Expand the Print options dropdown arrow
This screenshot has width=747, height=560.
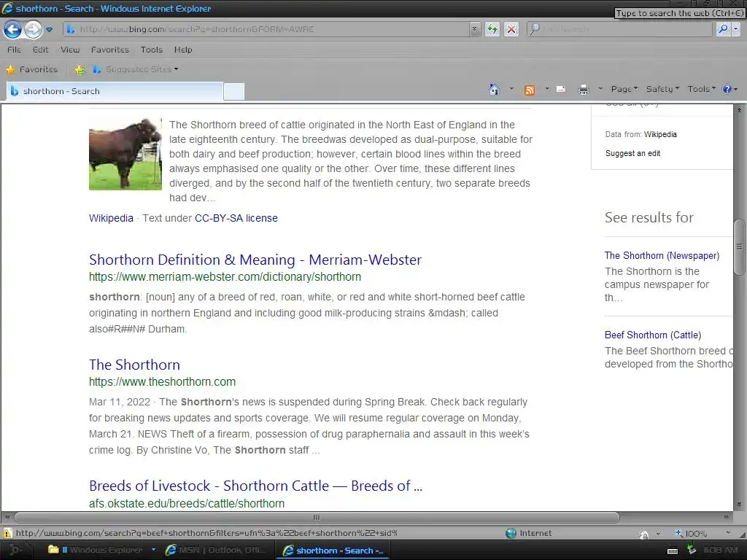click(x=600, y=88)
